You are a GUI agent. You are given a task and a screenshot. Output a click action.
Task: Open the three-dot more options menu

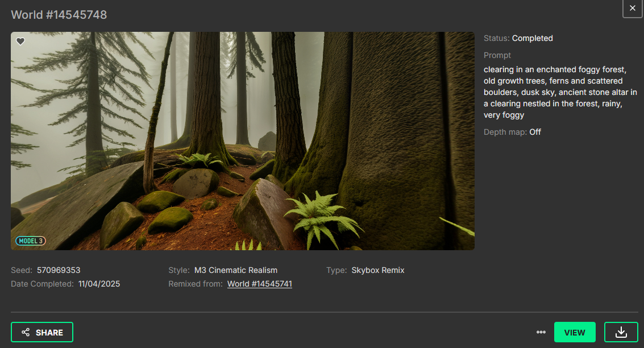[541, 332]
